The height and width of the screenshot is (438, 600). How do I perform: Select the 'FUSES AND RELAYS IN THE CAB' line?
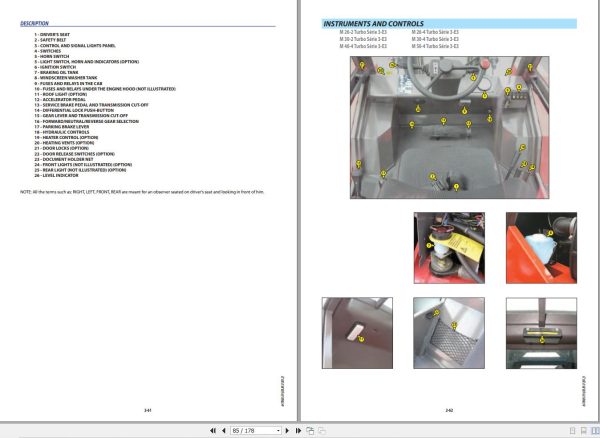(68, 83)
